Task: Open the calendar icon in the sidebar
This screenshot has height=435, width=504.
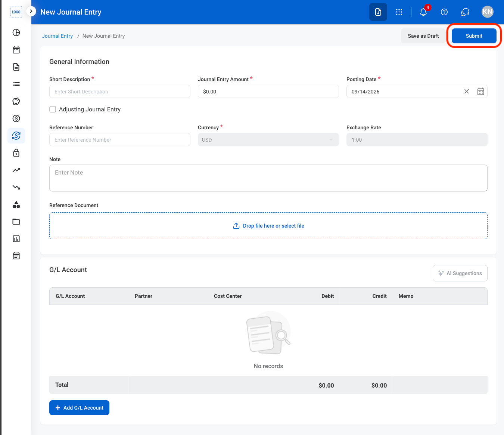Action: [x=16, y=50]
